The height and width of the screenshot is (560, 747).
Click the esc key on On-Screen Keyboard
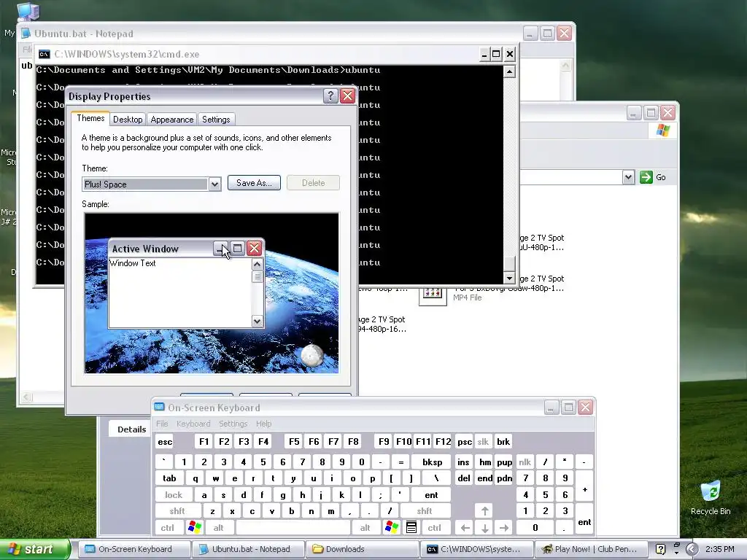[165, 442]
